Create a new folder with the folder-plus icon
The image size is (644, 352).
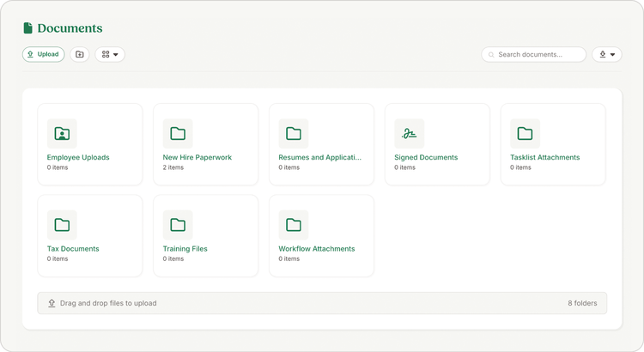pyautogui.click(x=80, y=54)
